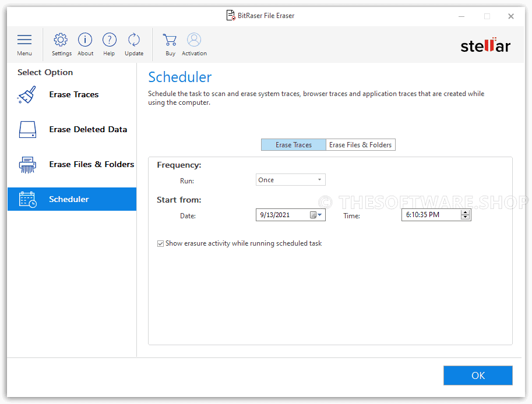Open the Help question mark icon
The image size is (532, 404).
coord(109,40)
